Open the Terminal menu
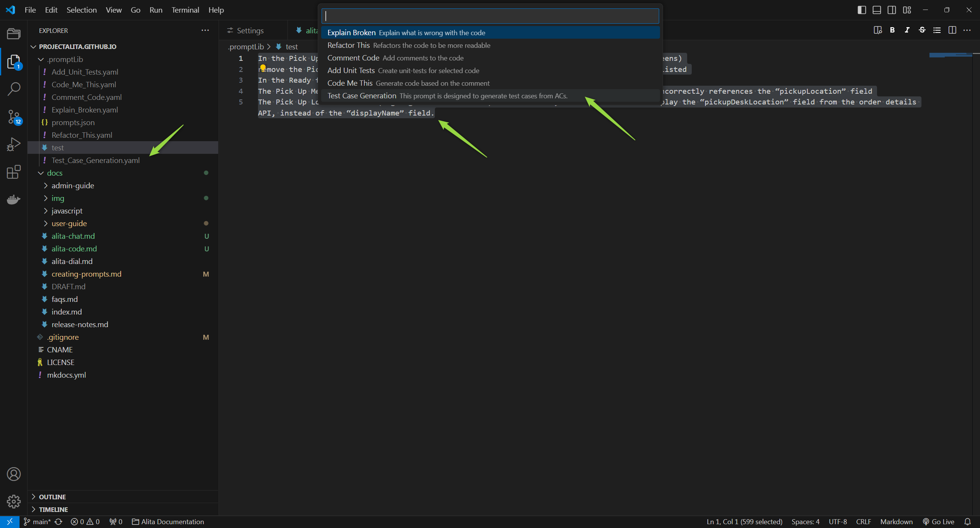980x528 pixels. (x=185, y=10)
